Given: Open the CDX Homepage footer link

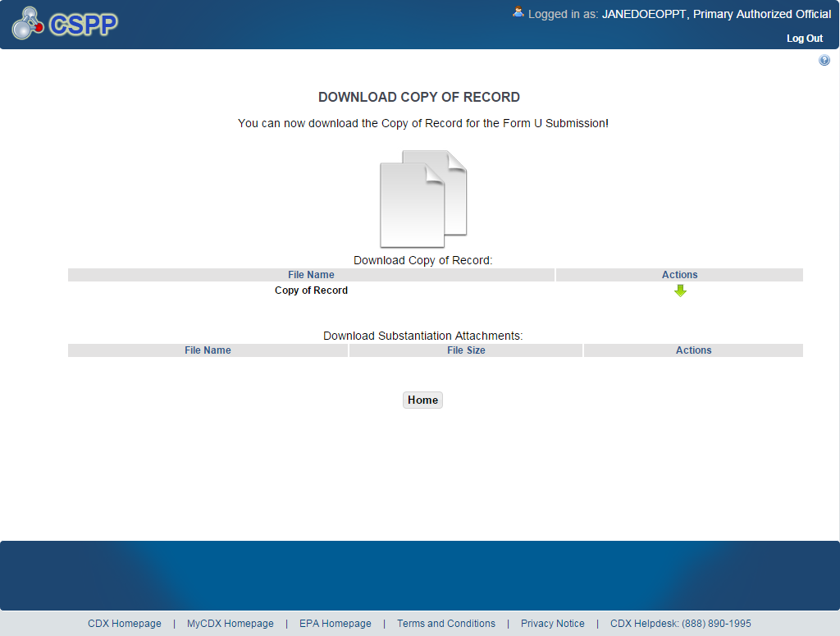Looking at the screenshot, I should (125, 624).
